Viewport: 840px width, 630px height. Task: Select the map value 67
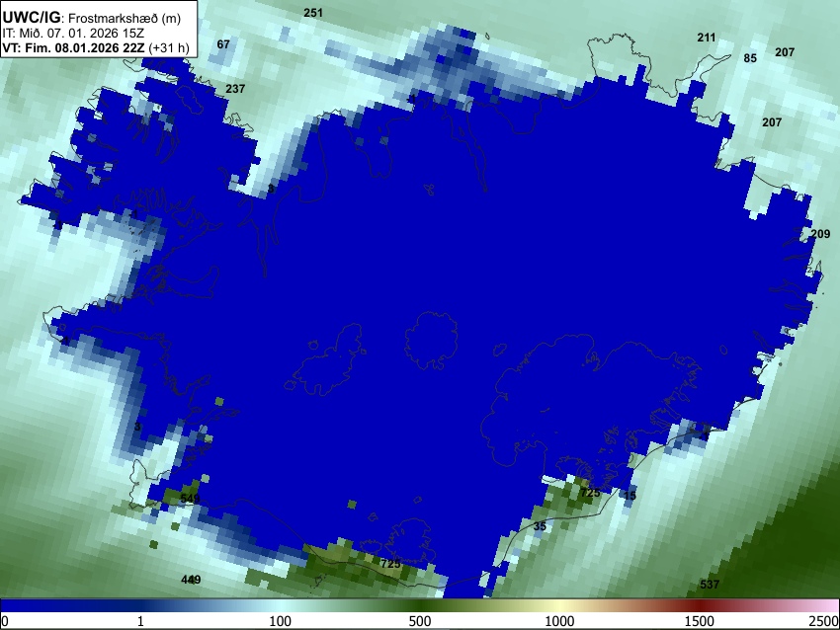click(223, 44)
